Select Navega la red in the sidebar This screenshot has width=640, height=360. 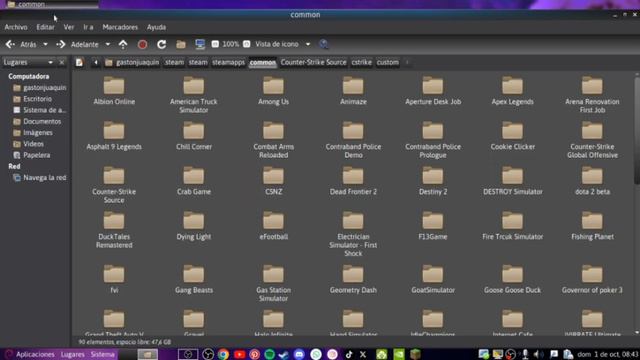coord(39,178)
